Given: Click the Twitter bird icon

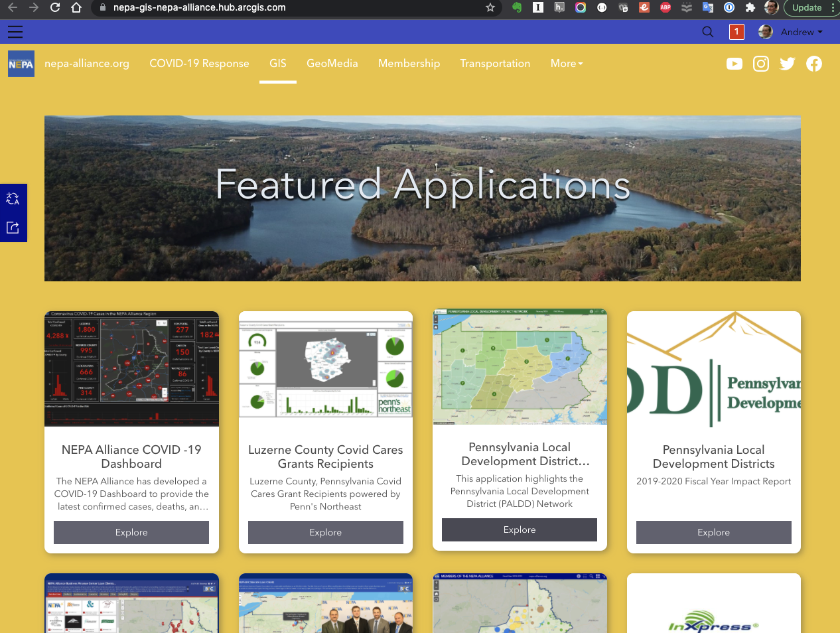Looking at the screenshot, I should pos(787,64).
